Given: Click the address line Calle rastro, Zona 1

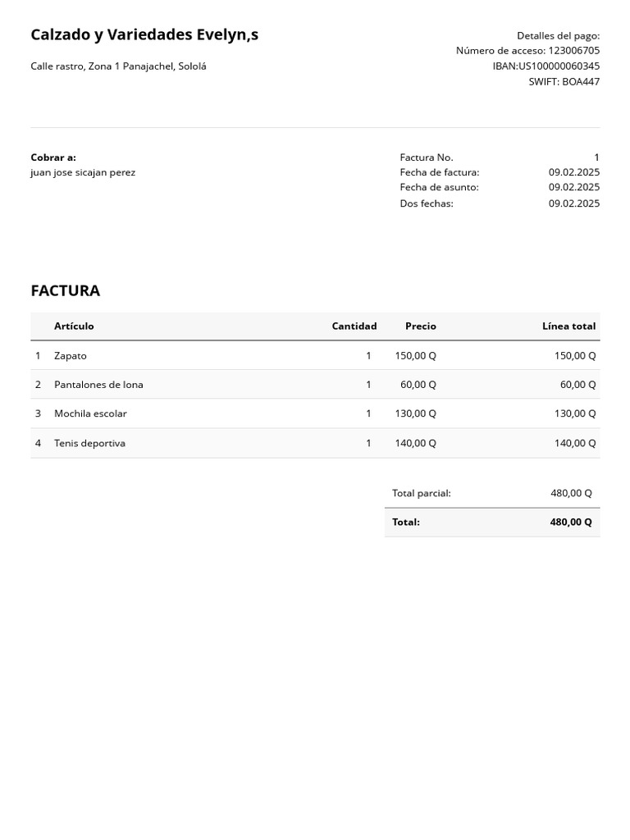Looking at the screenshot, I should pyautogui.click(x=118, y=66).
